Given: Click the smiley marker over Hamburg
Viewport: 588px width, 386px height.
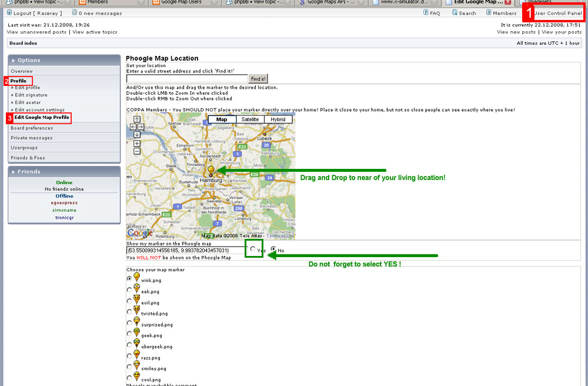Looking at the screenshot, I should (211, 171).
